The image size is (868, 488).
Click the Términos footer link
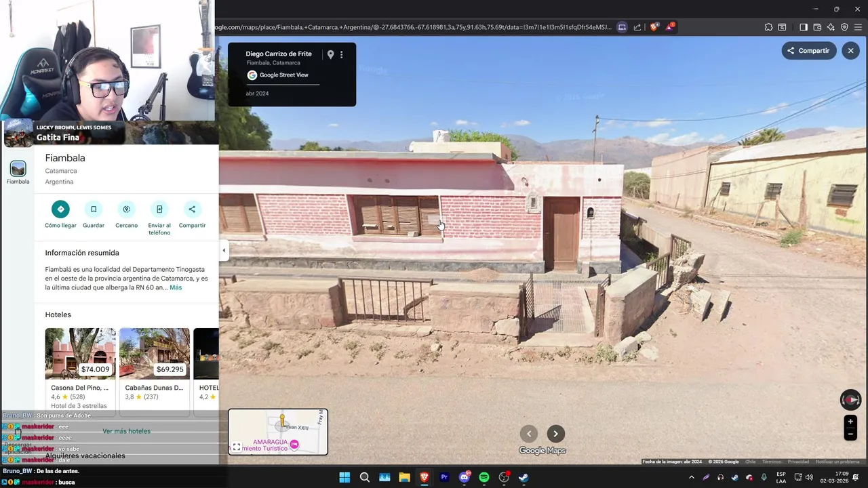click(772, 462)
